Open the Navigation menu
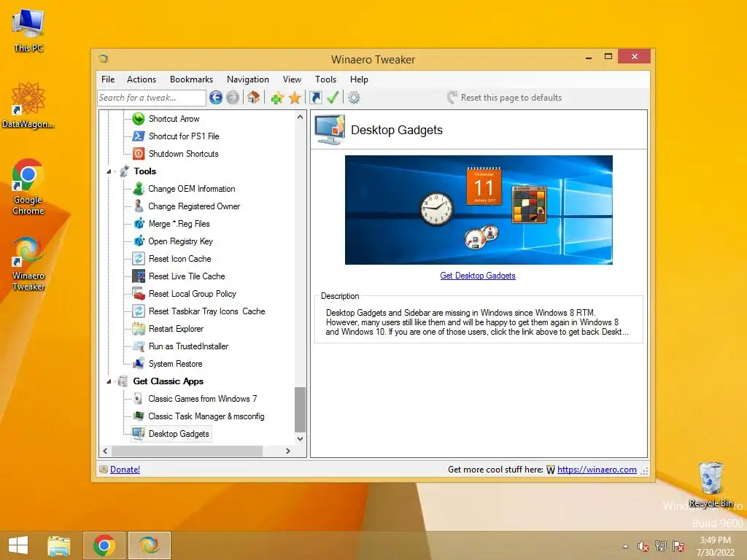 (248, 79)
